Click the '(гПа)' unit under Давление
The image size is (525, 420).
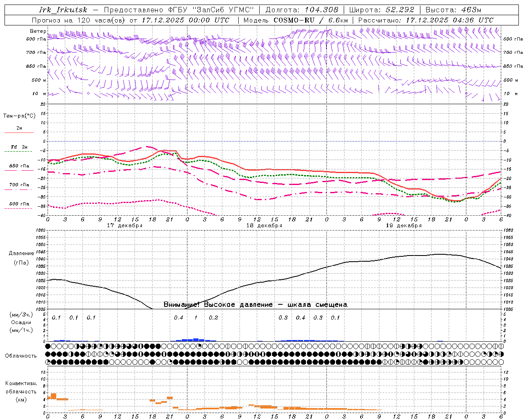pyautogui.click(x=21, y=263)
